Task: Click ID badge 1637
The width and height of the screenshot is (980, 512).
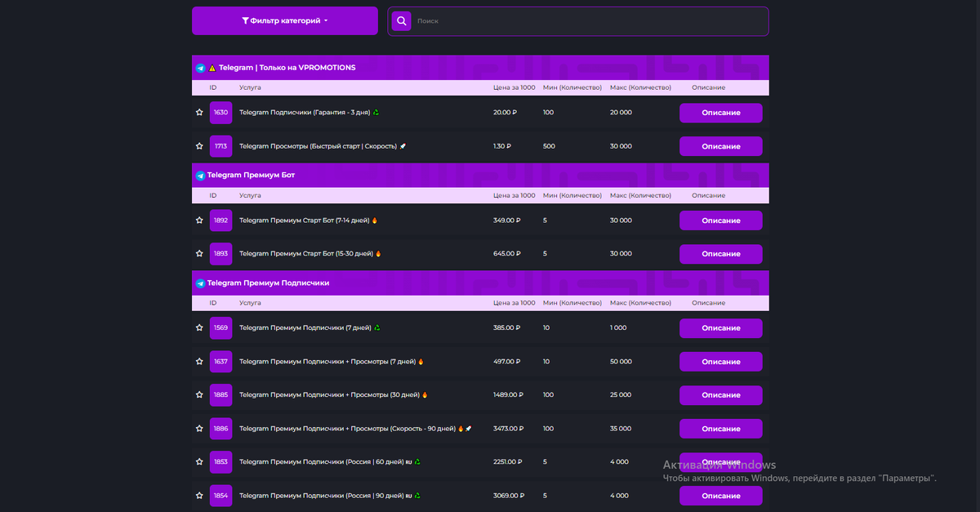Action: pyautogui.click(x=221, y=362)
